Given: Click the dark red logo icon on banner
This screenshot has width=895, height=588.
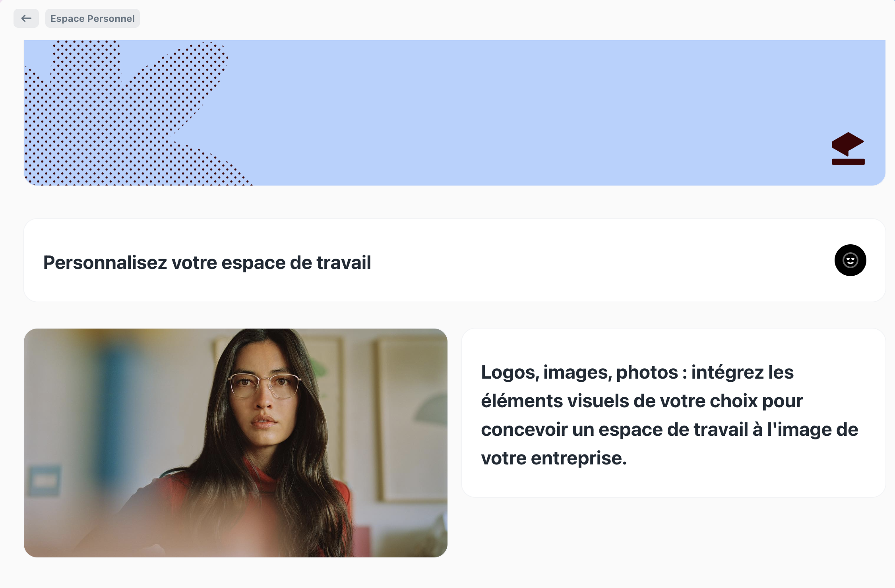Looking at the screenshot, I should coord(848,148).
